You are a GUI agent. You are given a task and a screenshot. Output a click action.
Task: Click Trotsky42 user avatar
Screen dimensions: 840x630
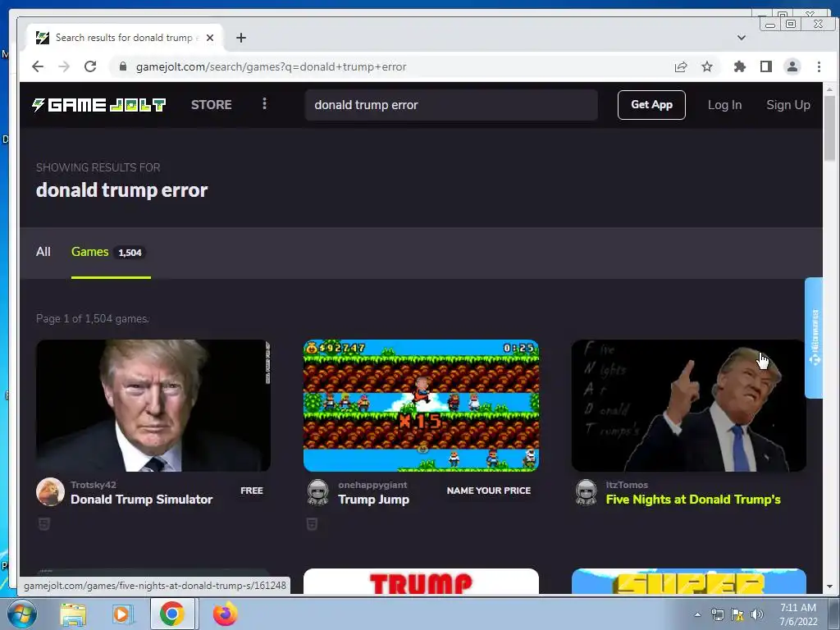click(50, 492)
